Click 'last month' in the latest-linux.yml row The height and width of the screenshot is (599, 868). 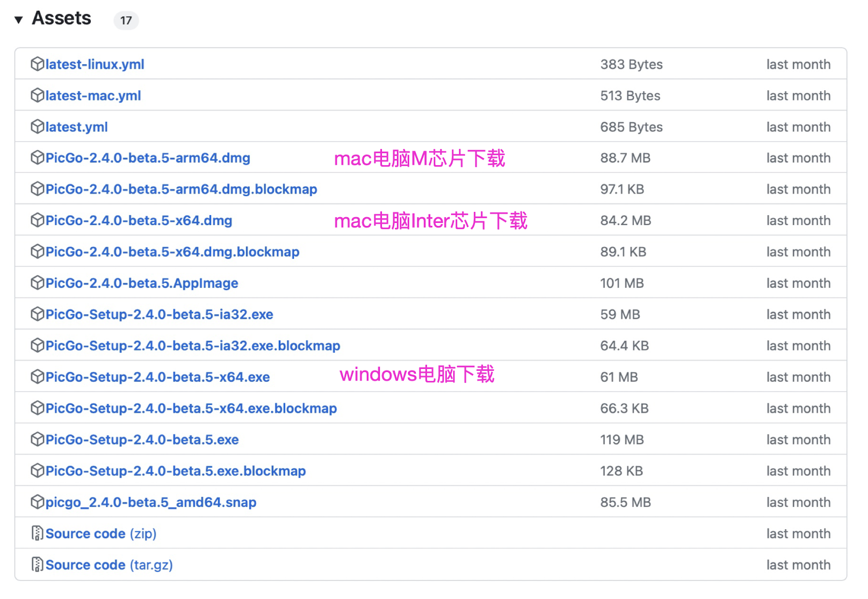tap(798, 64)
